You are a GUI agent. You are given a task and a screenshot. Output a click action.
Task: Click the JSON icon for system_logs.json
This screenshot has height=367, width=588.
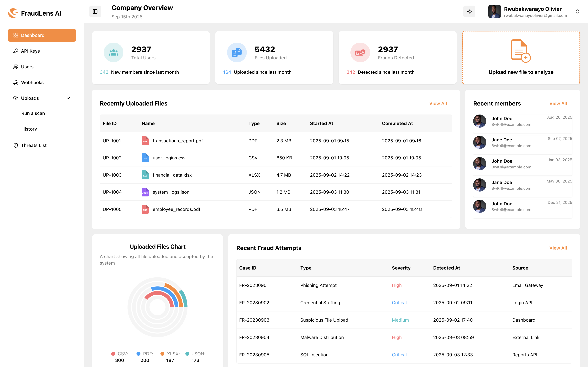click(x=145, y=192)
